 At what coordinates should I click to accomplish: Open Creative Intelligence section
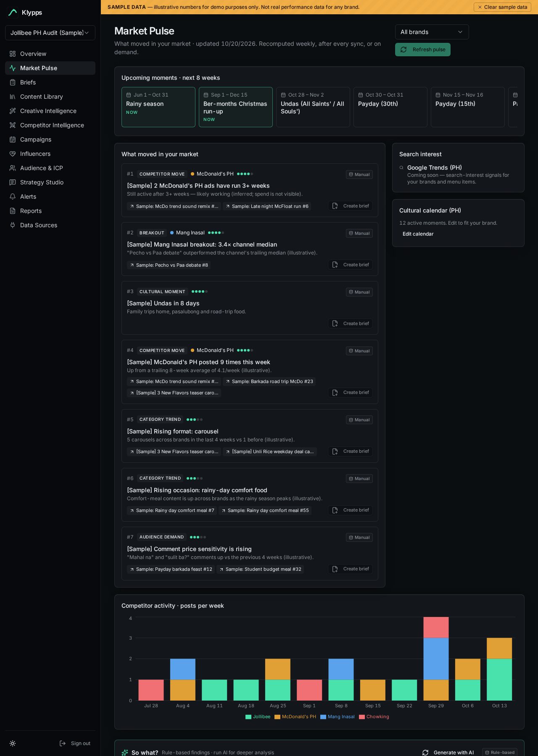(50, 111)
